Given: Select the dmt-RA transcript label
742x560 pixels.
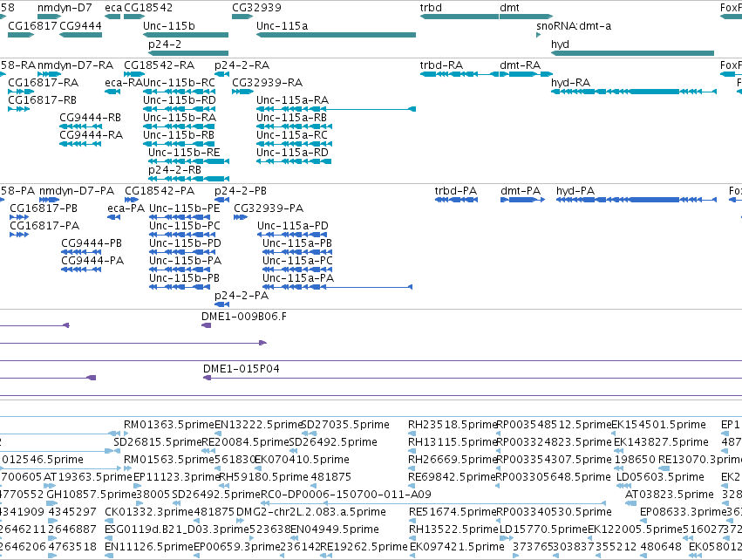Looking at the screenshot, I should 520,65.
